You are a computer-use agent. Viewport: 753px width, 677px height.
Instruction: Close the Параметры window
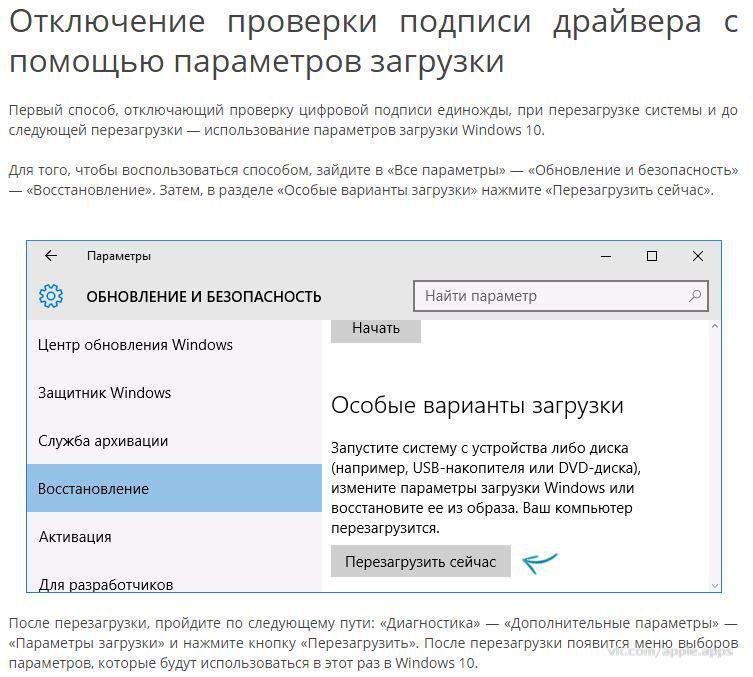(698, 256)
